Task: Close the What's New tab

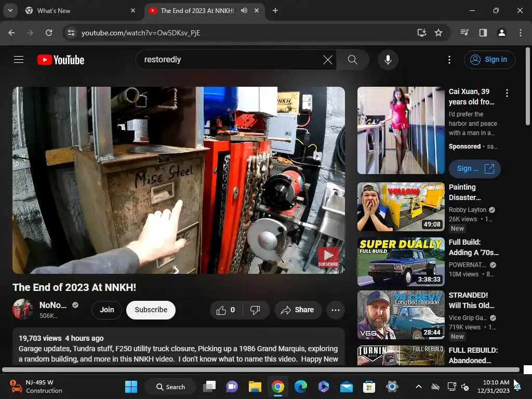Action: coord(132,10)
